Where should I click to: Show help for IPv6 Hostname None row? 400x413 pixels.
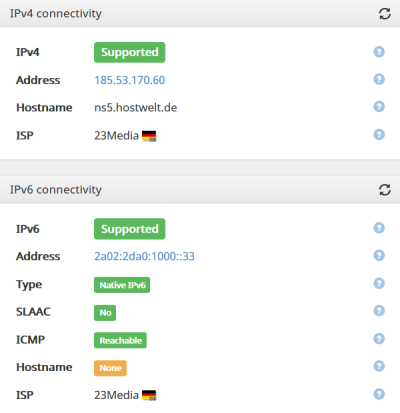(x=379, y=366)
